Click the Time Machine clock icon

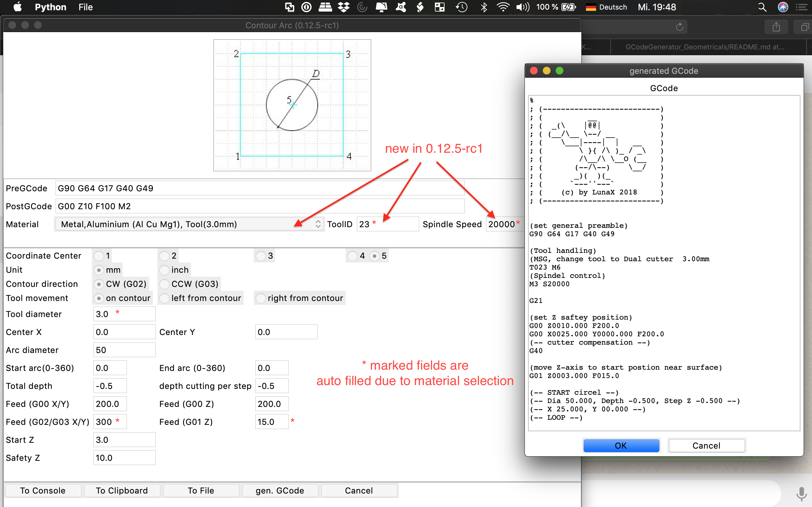tap(461, 7)
